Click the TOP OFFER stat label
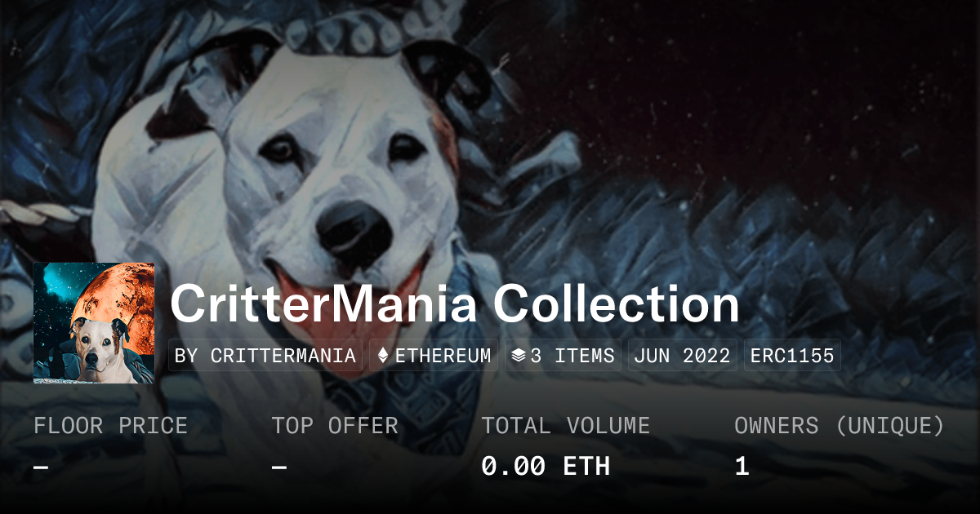Image resolution: width=980 pixels, height=514 pixels. click(335, 426)
